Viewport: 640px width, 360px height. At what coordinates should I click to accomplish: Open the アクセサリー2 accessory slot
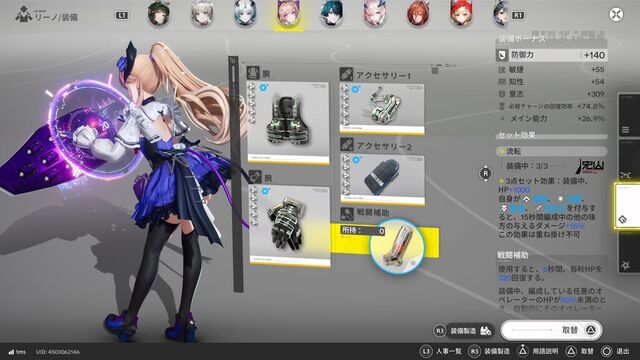pyautogui.click(x=382, y=180)
